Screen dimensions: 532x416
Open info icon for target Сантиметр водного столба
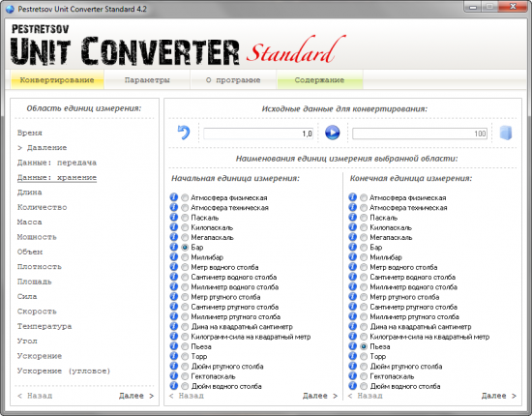tap(352, 277)
